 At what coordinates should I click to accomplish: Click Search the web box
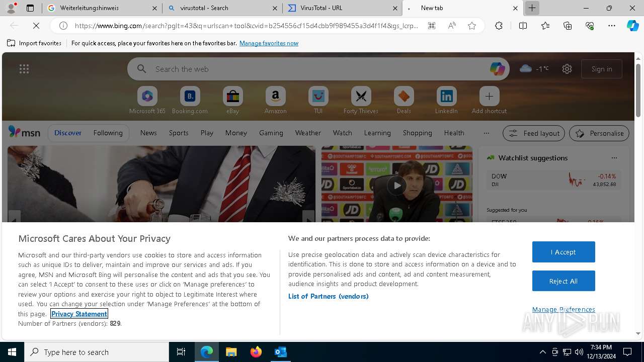click(x=318, y=69)
